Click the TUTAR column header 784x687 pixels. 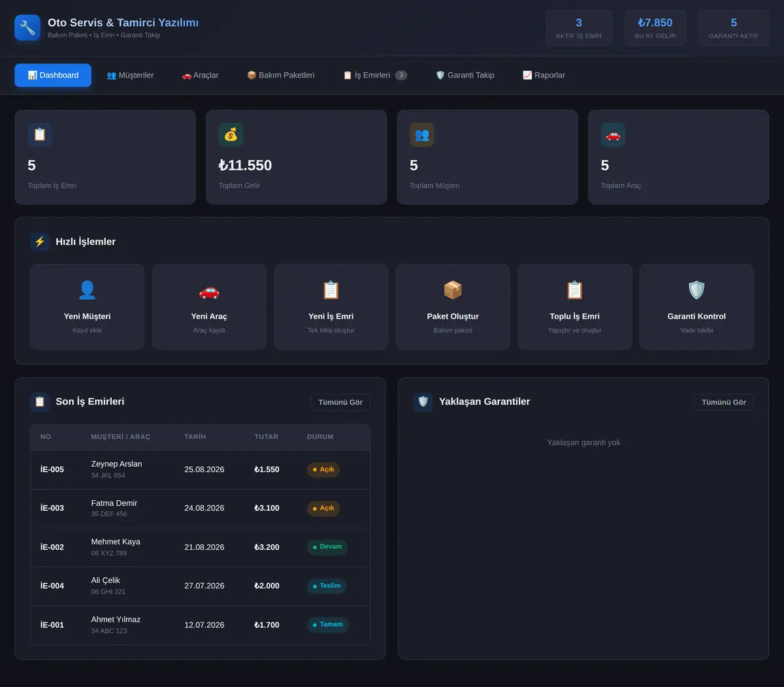click(x=267, y=437)
